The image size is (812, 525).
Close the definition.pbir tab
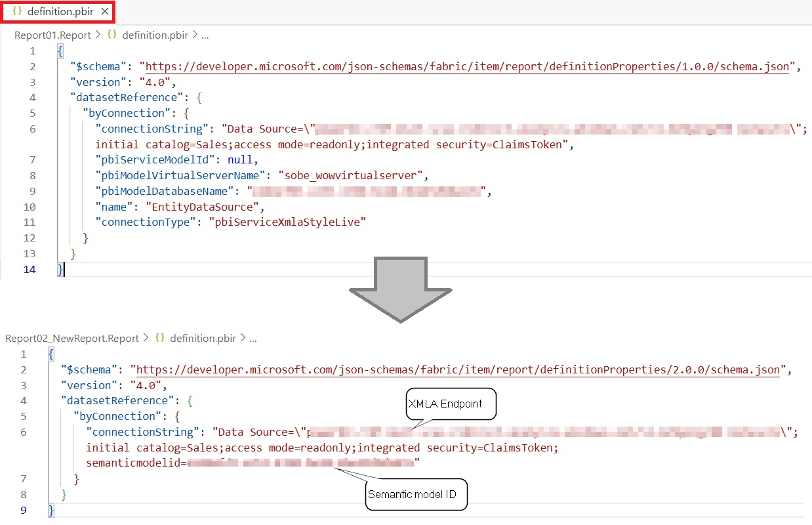(105, 12)
